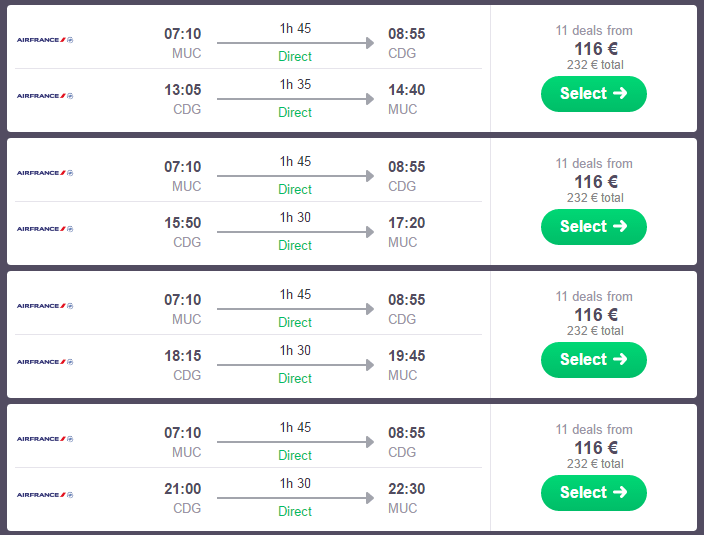The image size is (704, 535).
Task: Click the 116 € price above the 13:05 itinerary's Select
Action: (x=595, y=48)
